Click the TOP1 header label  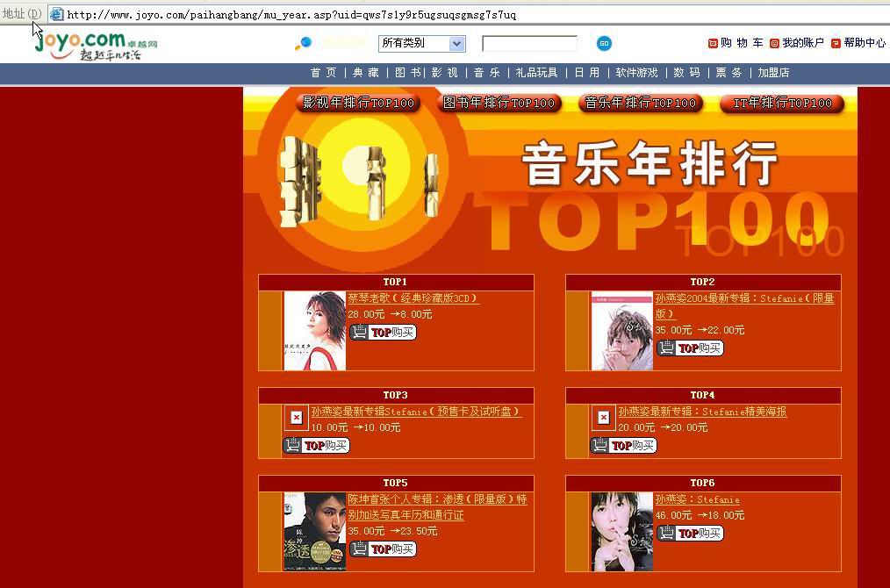(x=396, y=282)
